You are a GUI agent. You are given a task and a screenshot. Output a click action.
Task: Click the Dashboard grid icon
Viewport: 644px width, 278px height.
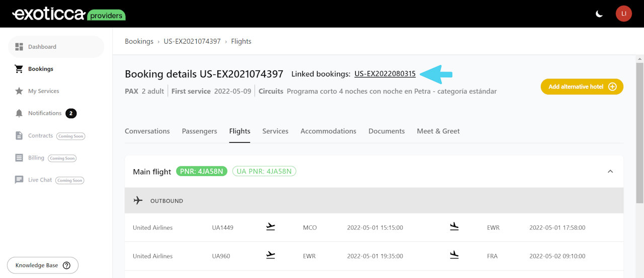click(19, 47)
